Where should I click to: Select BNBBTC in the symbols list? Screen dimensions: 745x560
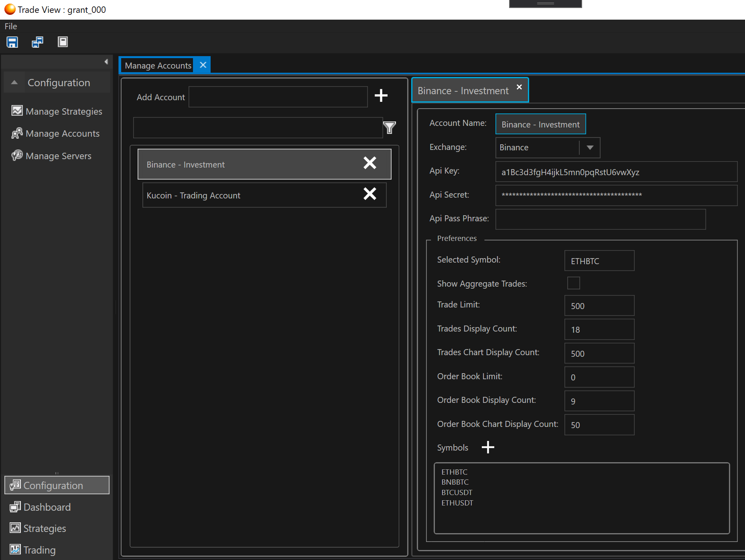click(x=455, y=482)
